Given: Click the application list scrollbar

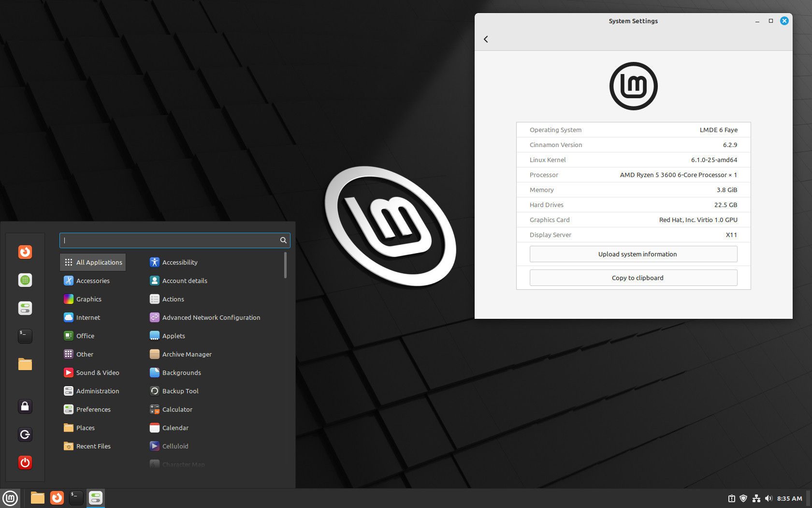Looking at the screenshot, I should pos(285,265).
